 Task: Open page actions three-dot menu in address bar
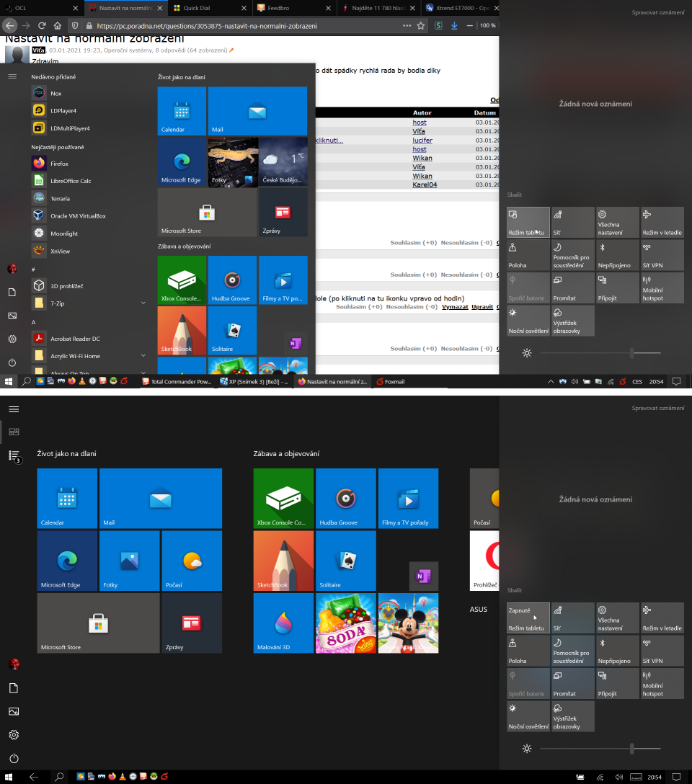[x=407, y=25]
